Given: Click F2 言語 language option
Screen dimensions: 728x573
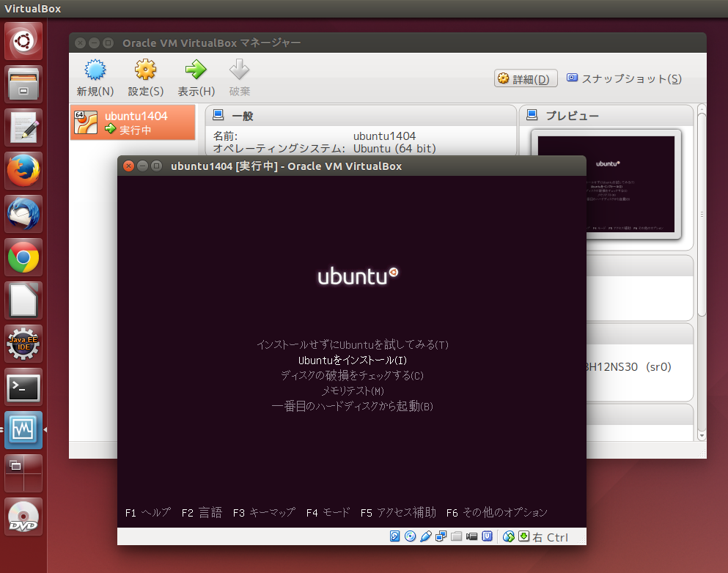Looking at the screenshot, I should 202,513.
